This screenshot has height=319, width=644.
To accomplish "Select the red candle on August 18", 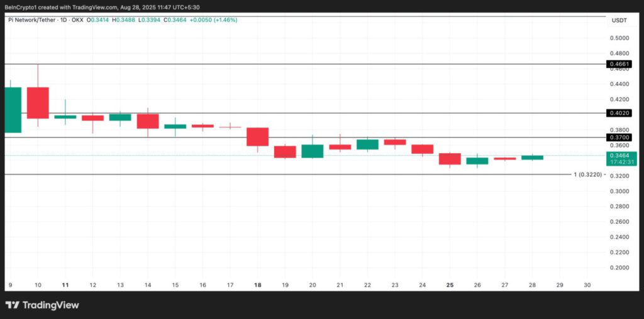I will pos(257,137).
